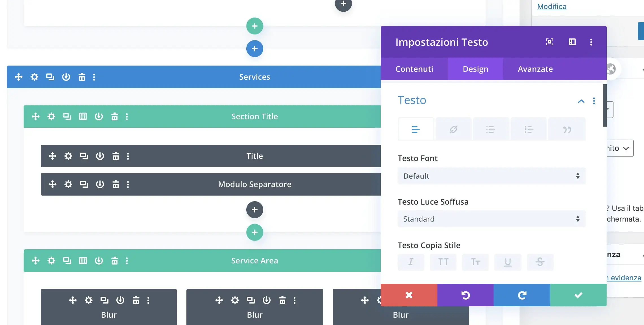Open settings gear of Services section
The image size is (644, 325).
(34, 77)
